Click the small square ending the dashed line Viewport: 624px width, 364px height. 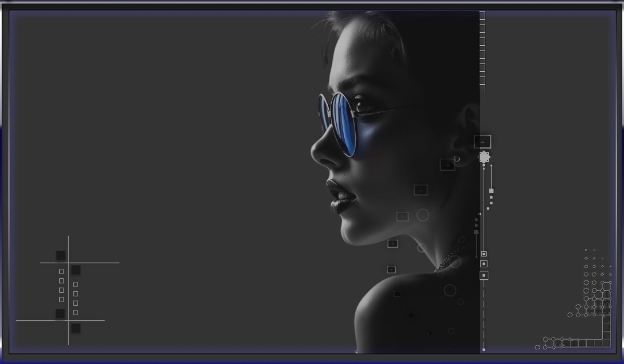tap(484, 349)
